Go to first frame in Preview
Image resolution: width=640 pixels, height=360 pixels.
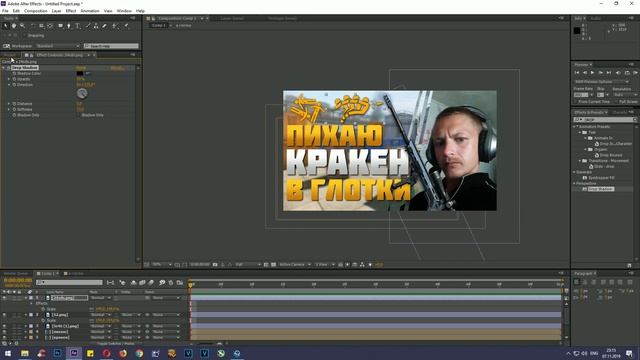(577, 73)
